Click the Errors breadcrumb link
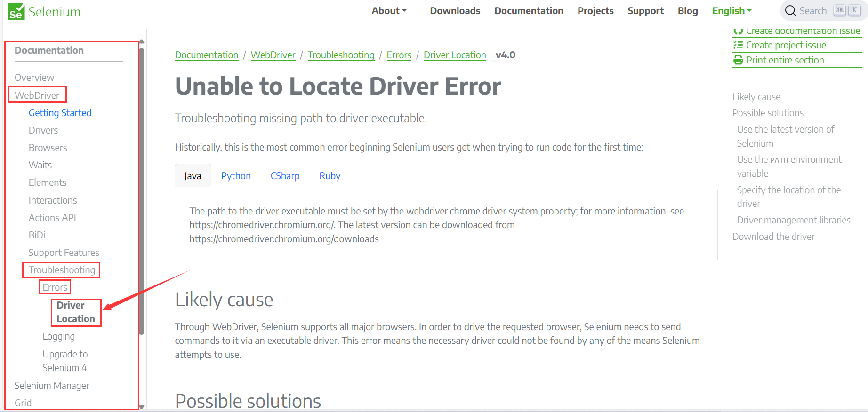 pyautogui.click(x=399, y=55)
